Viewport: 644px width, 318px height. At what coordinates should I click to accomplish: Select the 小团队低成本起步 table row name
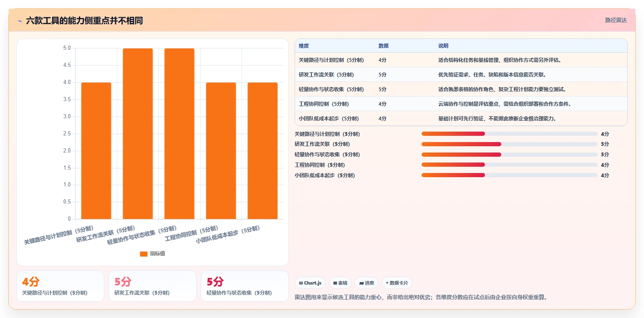[329, 119]
